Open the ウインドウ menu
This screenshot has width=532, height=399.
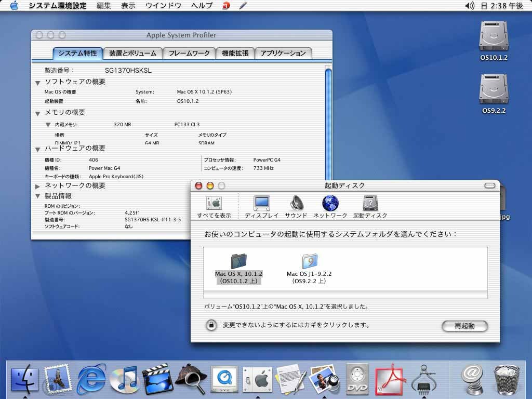[163, 5]
